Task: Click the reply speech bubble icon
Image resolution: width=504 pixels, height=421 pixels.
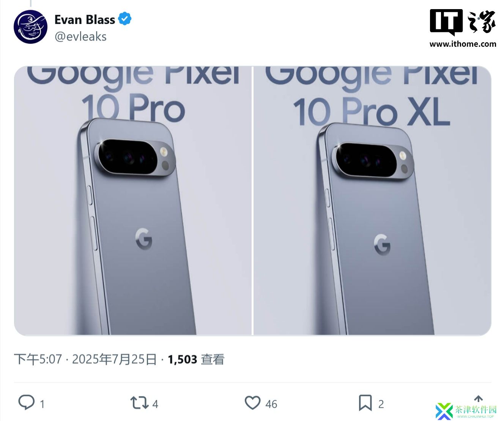Action: click(27, 403)
